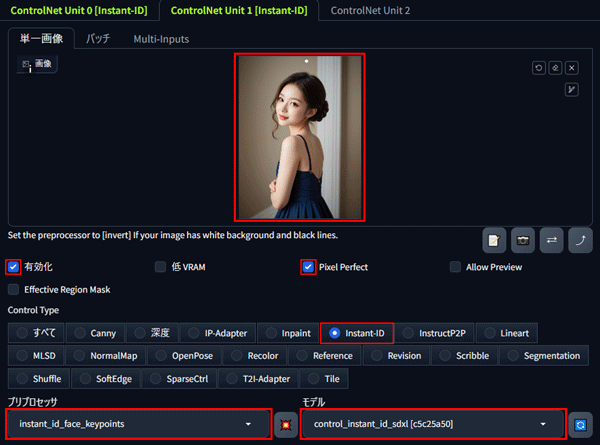
Task: Select the Segmentation control type
Action: 544,355
